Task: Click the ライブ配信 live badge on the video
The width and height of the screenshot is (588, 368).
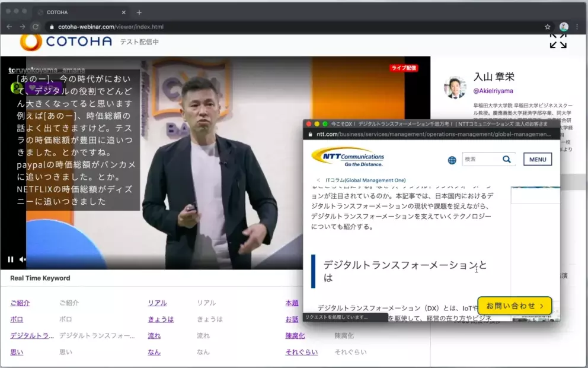Action: point(404,68)
